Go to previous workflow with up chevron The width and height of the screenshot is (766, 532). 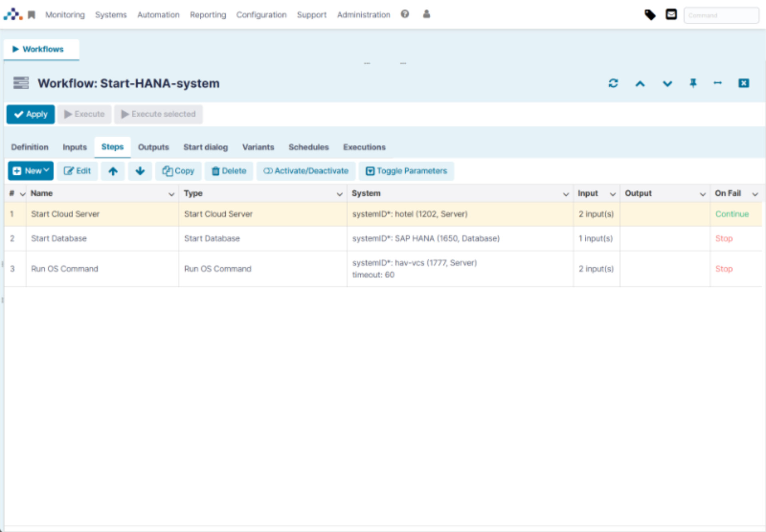pyautogui.click(x=640, y=84)
